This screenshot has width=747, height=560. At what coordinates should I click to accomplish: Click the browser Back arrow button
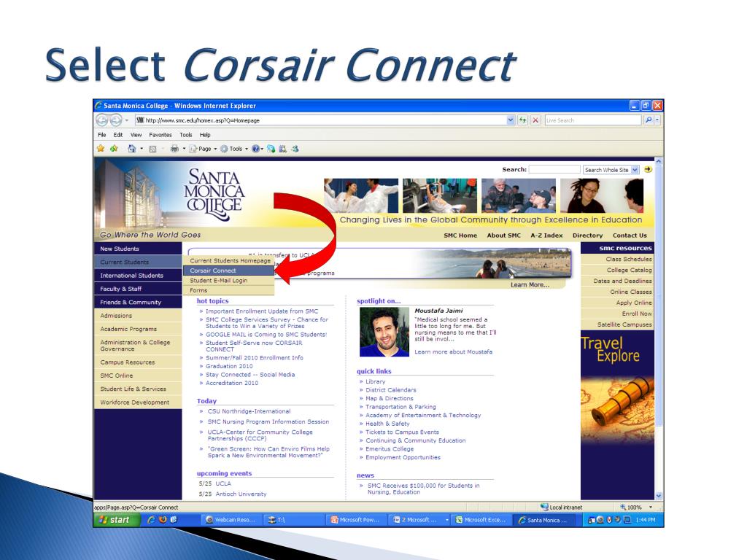pyautogui.click(x=101, y=120)
